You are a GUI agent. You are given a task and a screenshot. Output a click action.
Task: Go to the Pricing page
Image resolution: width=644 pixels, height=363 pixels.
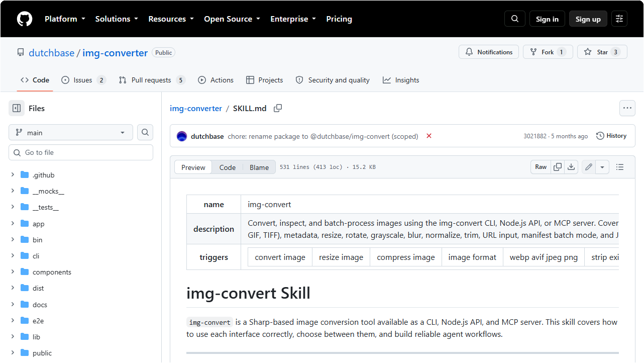[339, 19]
